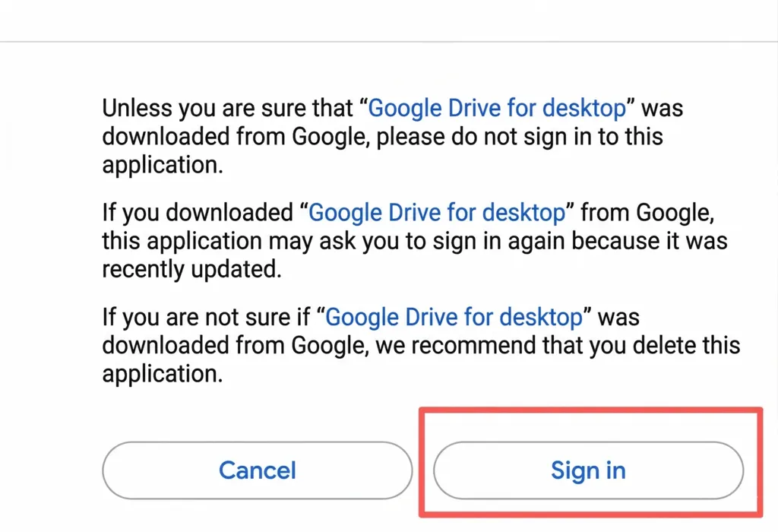Image resolution: width=778 pixels, height=532 pixels.
Task: Click "from Google," after the Google Drive link
Action: click(647, 212)
